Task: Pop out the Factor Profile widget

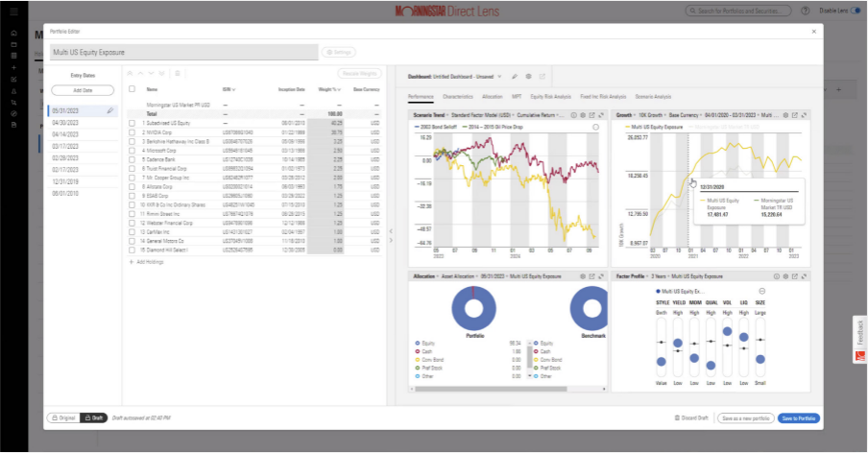Action: pos(794,275)
